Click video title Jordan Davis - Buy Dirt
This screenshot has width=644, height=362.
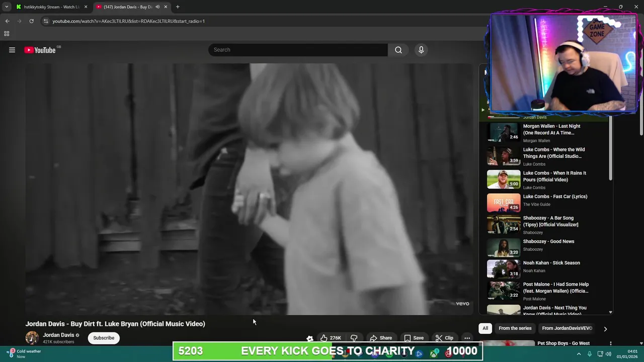115,324
